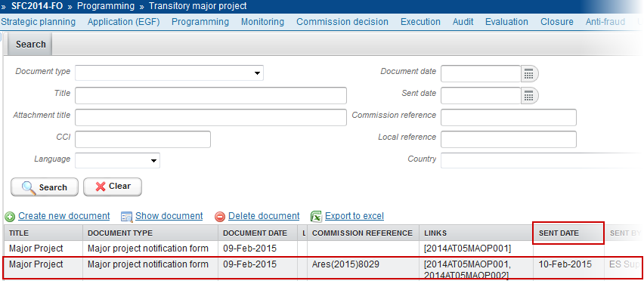Click the Show document icon

[x=127, y=217]
